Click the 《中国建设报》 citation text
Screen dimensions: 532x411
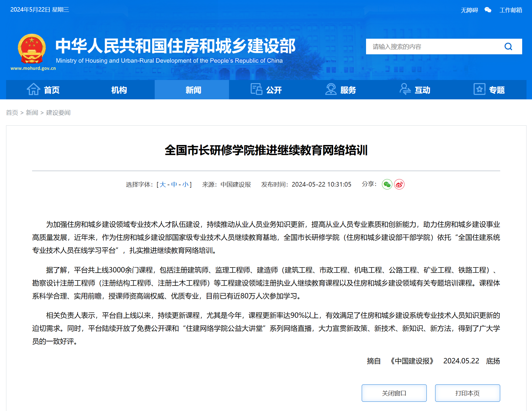[412, 361]
